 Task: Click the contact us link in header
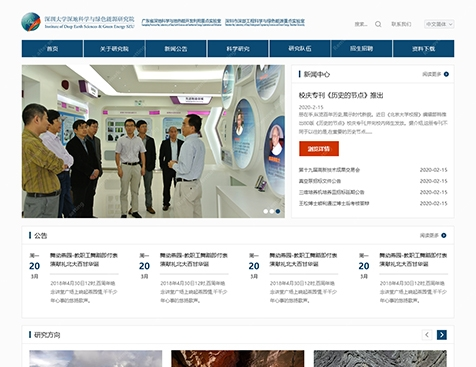point(401,24)
